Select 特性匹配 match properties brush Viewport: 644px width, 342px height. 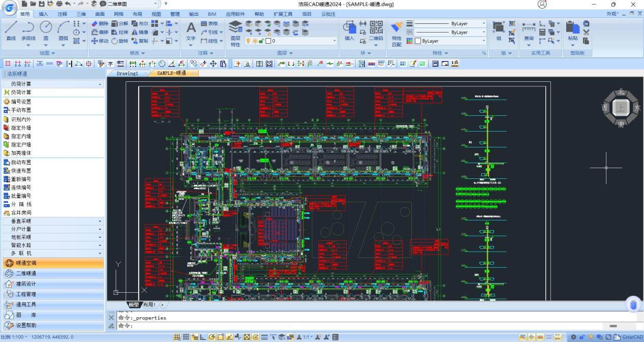[396, 34]
